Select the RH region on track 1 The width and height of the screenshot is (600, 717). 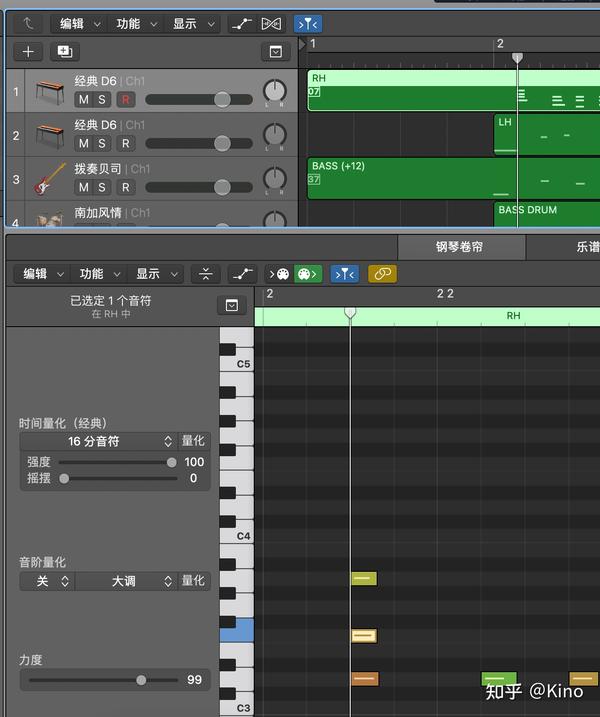(x=453, y=91)
